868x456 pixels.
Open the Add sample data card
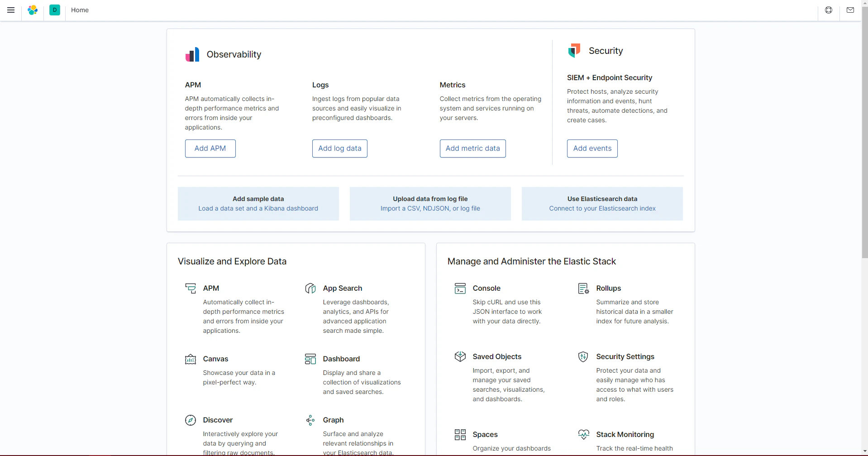(x=258, y=204)
